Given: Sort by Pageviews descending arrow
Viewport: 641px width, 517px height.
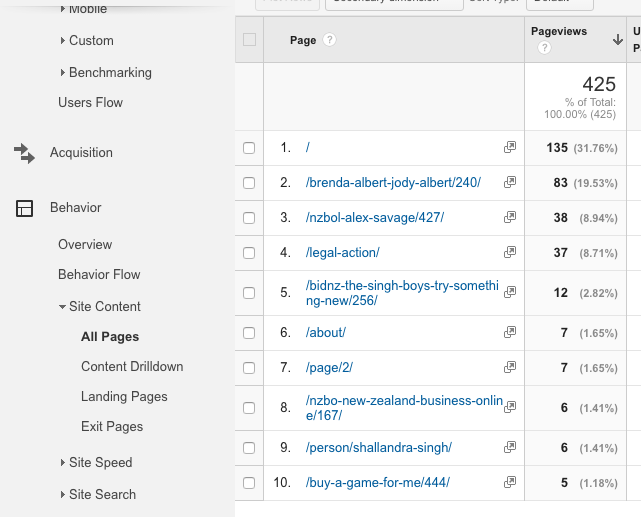Looking at the screenshot, I should 617,41.
